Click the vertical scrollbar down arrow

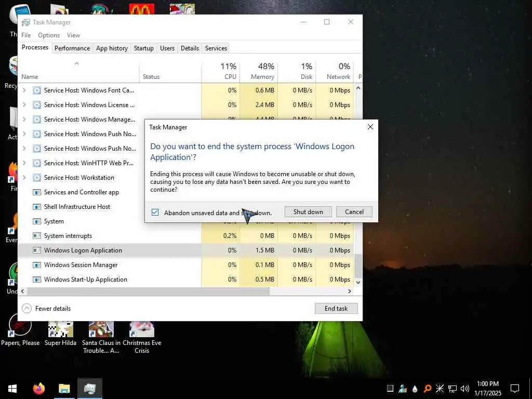358,282
